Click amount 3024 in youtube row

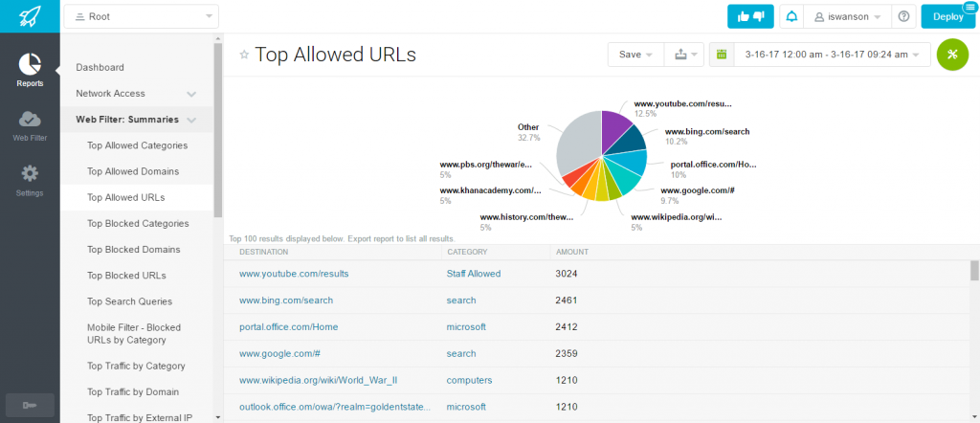pos(567,274)
